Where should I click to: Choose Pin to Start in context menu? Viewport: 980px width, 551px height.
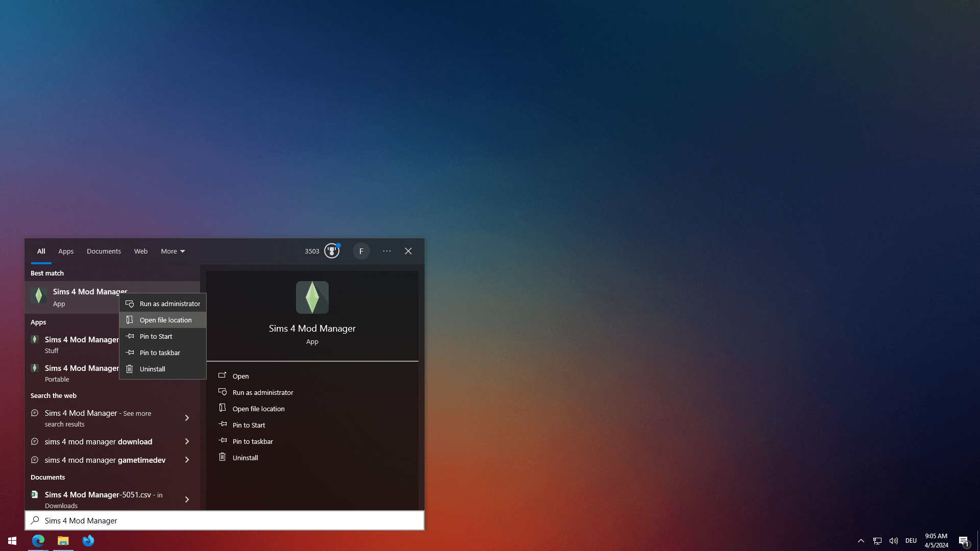click(x=163, y=336)
